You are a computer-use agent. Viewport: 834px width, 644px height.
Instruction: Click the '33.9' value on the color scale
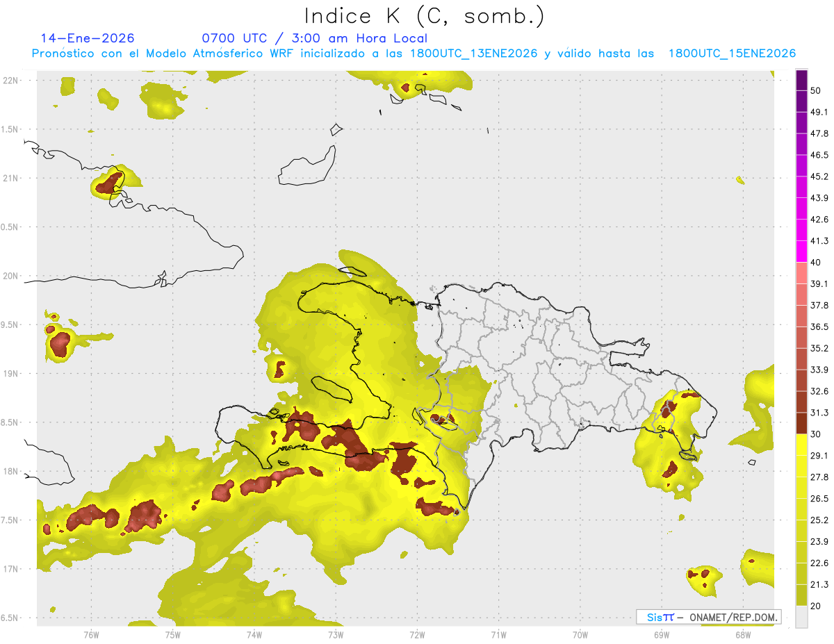click(819, 370)
